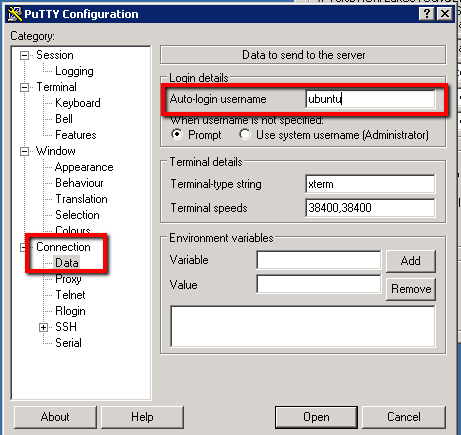Click the environment variables list box
Viewport: 461px width, 435px height.
click(303, 327)
